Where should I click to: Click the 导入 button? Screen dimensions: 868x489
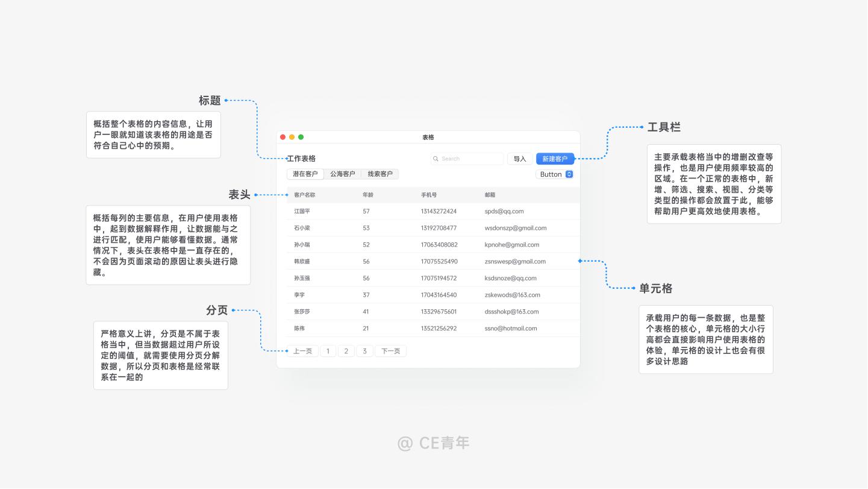519,159
